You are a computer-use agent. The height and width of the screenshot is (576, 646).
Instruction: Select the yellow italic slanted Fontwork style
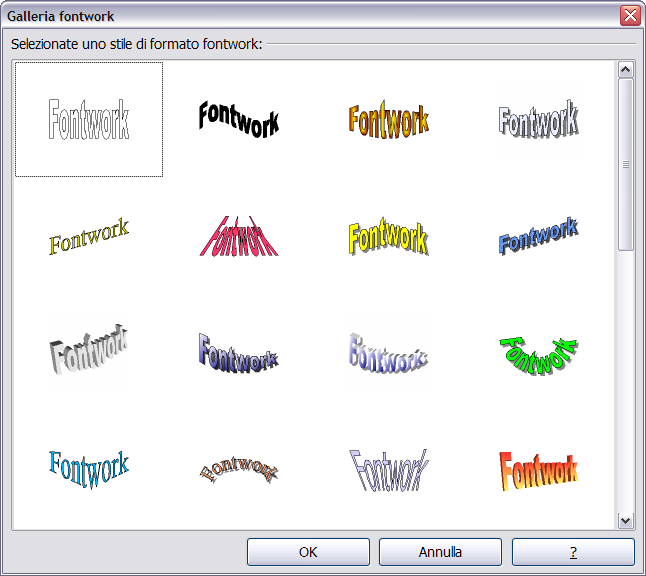[89, 238]
